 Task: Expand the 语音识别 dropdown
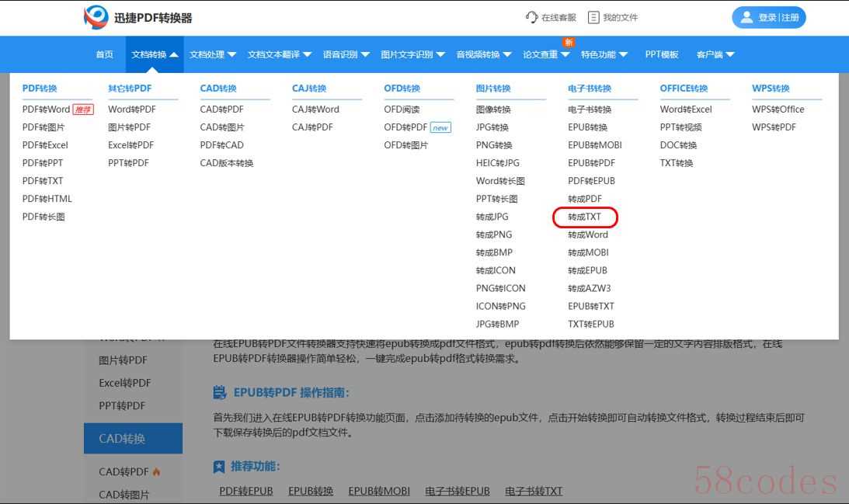point(346,54)
